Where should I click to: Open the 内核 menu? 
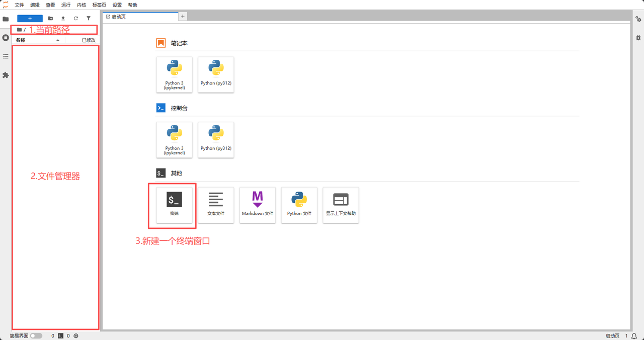[x=82, y=5]
